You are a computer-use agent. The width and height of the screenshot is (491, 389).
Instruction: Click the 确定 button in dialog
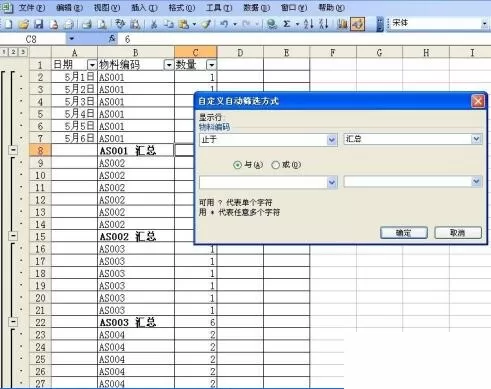pos(404,233)
